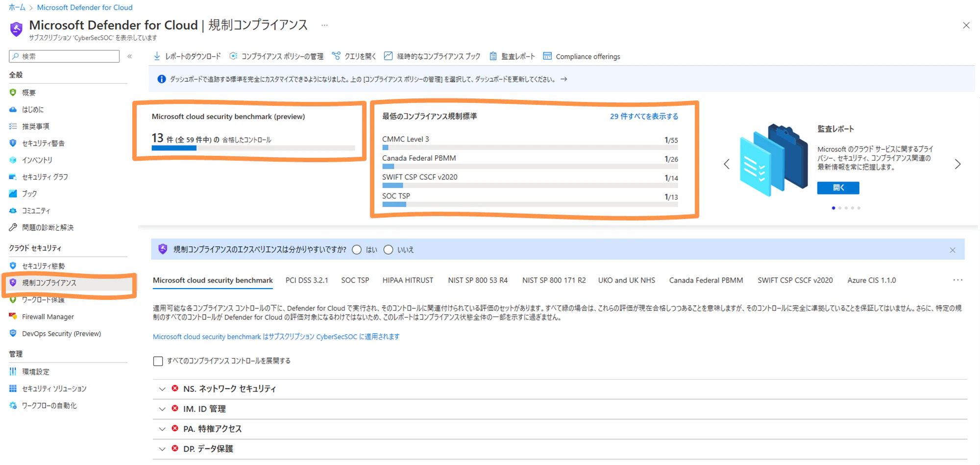980x465 pixels.
Task: Click the audit report documents illustration
Action: click(773, 160)
